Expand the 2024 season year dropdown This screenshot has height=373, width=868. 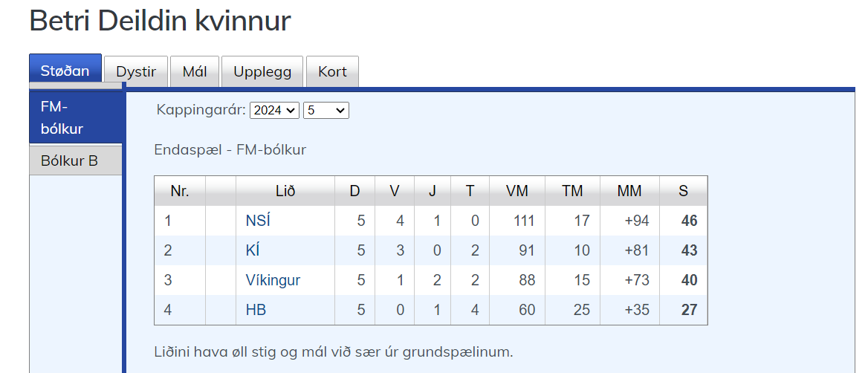click(274, 110)
